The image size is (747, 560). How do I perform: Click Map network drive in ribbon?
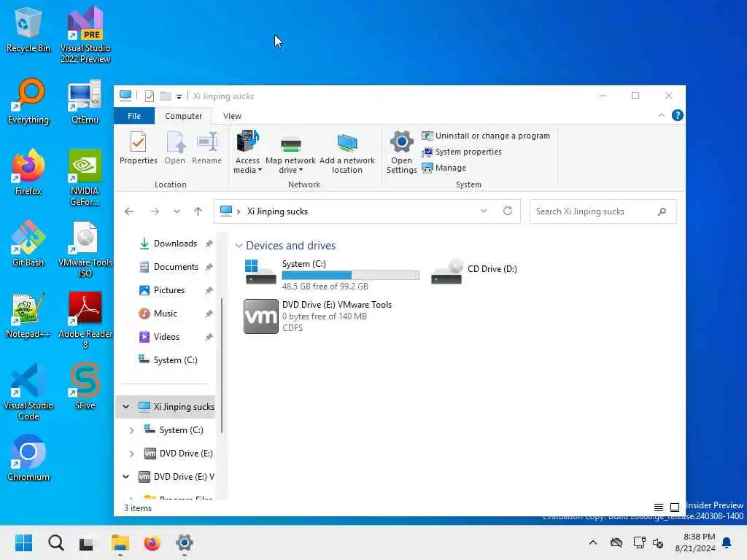tap(290, 152)
